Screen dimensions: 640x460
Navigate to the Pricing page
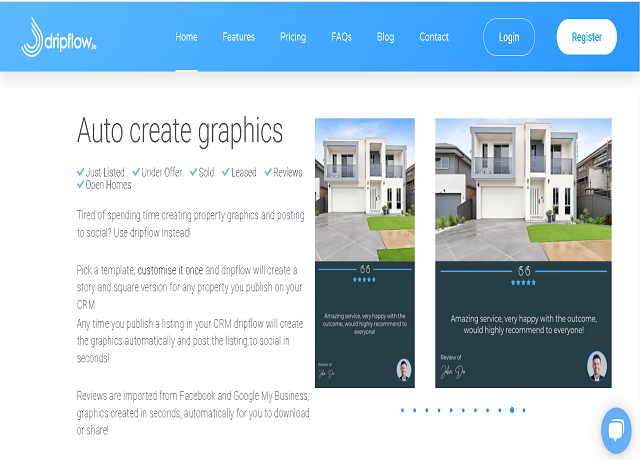293,37
